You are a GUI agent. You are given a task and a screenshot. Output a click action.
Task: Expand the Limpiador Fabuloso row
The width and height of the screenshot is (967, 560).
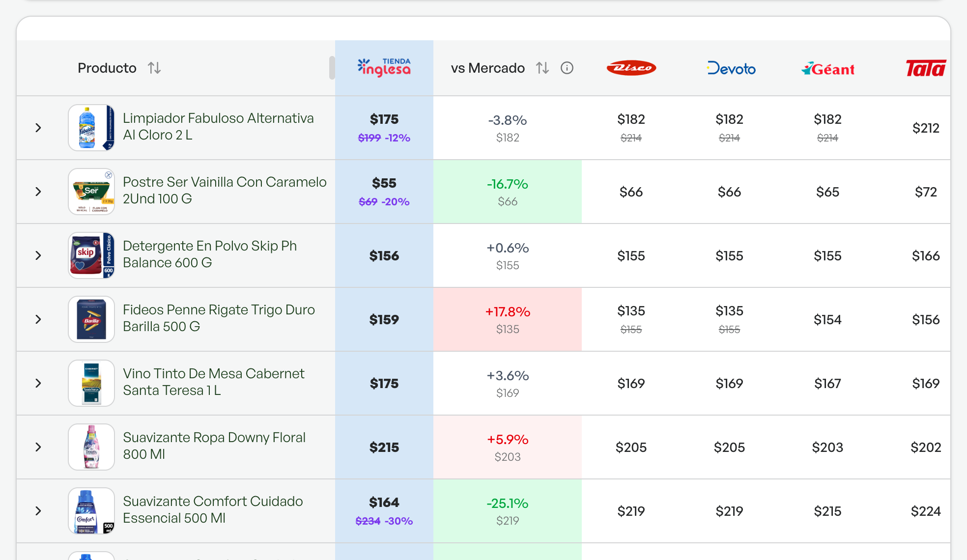(38, 128)
